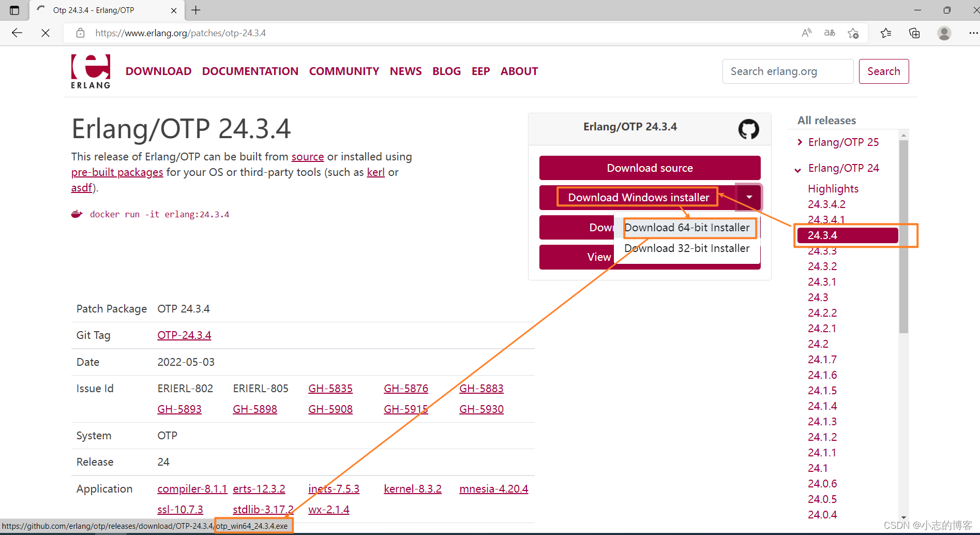Click the releases list scroll-down arrow
Viewport: 980px width, 535px height.
903,517
